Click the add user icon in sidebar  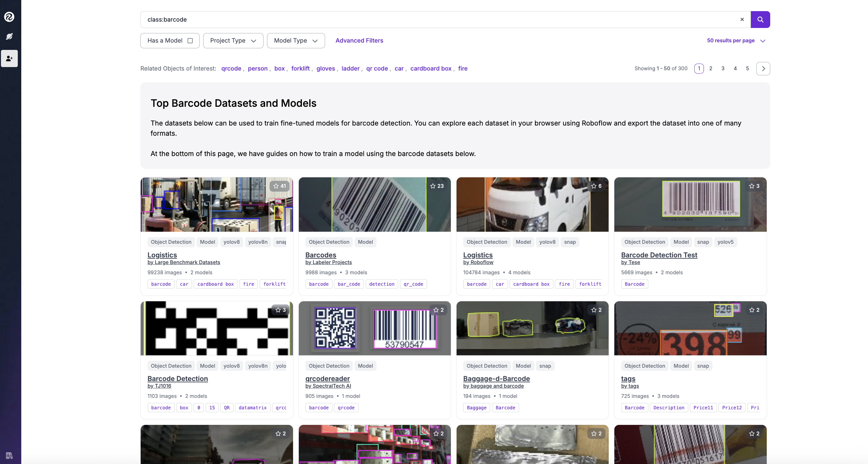[x=9, y=58]
